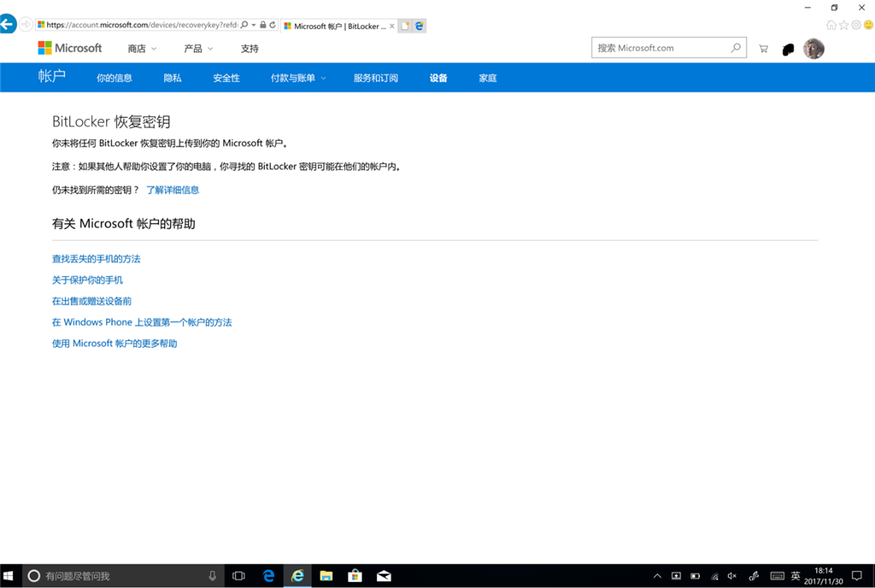
Task: Open File Explorer from the taskbar
Action: (326, 576)
